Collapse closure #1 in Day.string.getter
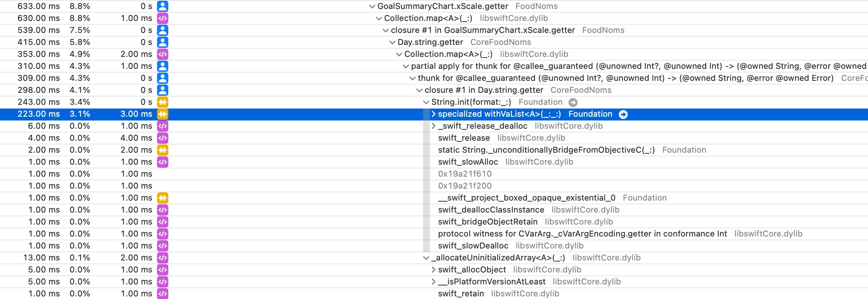Image resolution: width=868 pixels, height=299 pixels. 419,90
